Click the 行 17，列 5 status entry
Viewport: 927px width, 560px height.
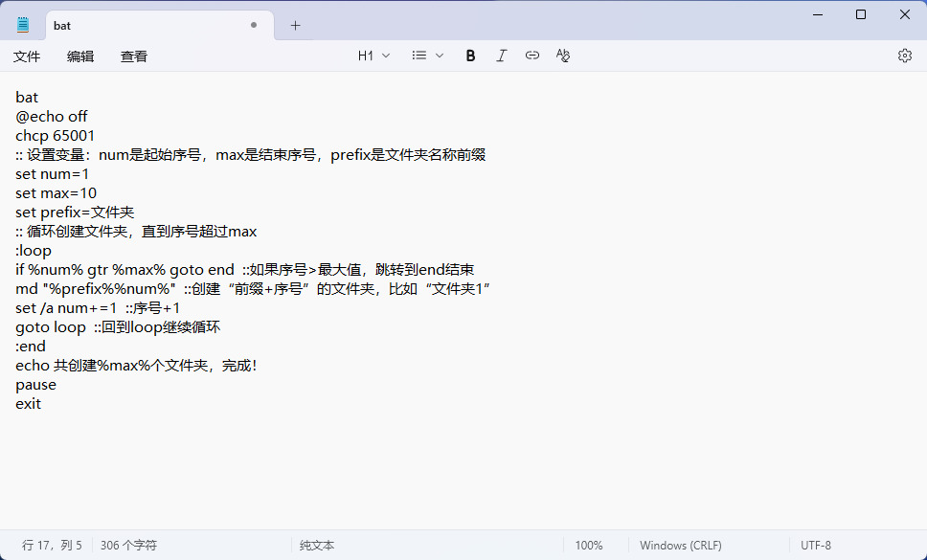52,546
